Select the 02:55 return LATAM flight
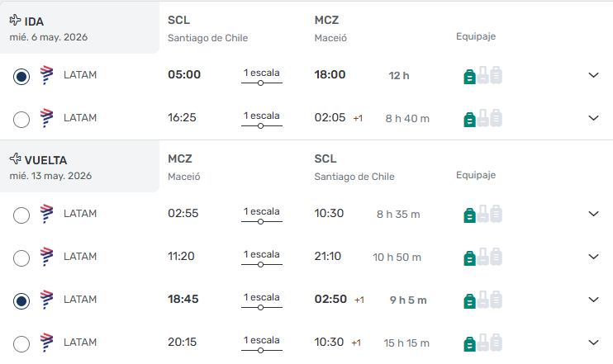Image resolution: width=613 pixels, height=364 pixels. [22, 215]
